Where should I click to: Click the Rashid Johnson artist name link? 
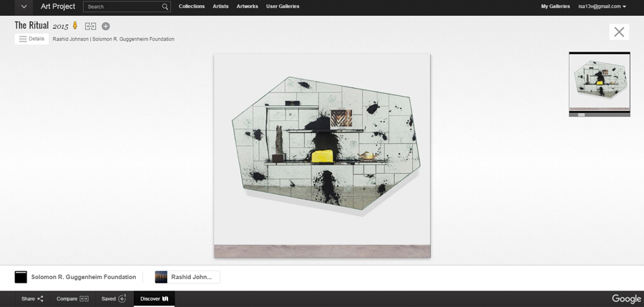click(71, 39)
